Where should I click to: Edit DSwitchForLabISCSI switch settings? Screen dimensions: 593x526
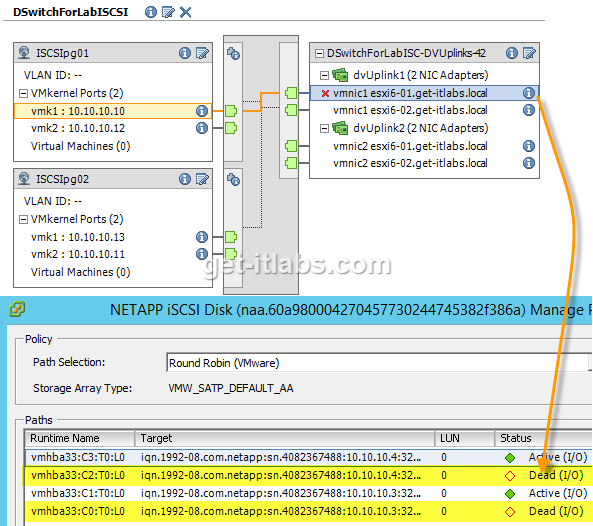(168, 12)
